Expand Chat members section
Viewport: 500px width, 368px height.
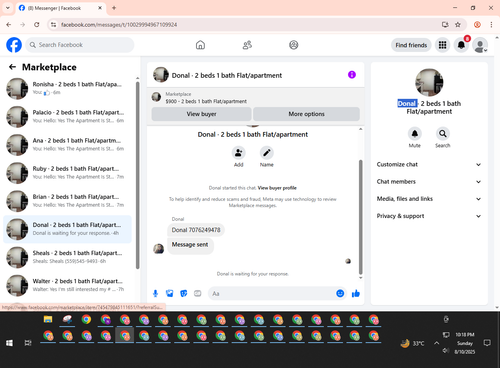429,182
